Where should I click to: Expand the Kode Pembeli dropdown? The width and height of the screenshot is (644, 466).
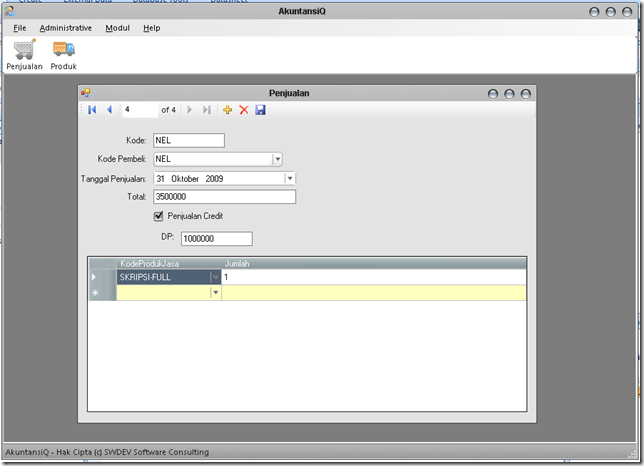tap(278, 159)
